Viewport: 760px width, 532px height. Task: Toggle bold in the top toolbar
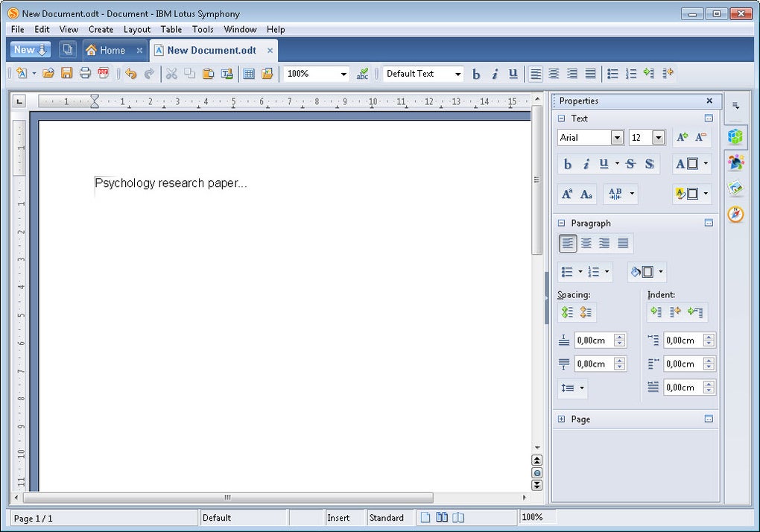(476, 74)
